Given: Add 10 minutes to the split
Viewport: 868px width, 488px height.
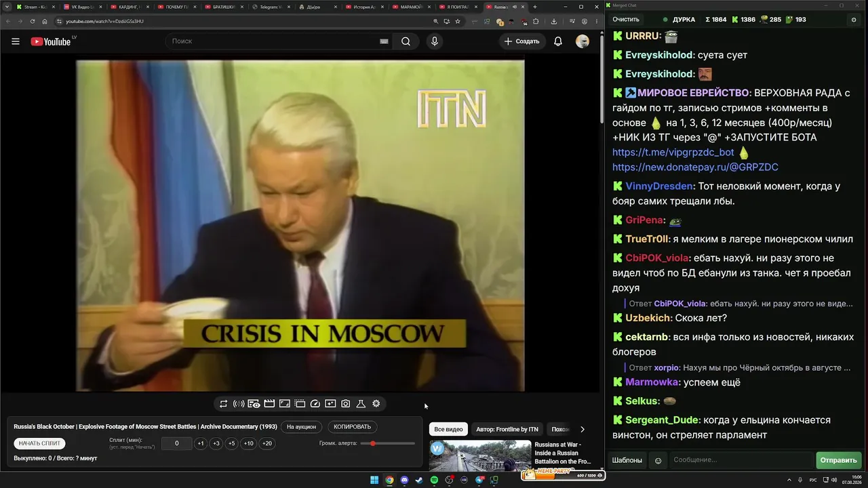Looking at the screenshot, I should click(249, 443).
